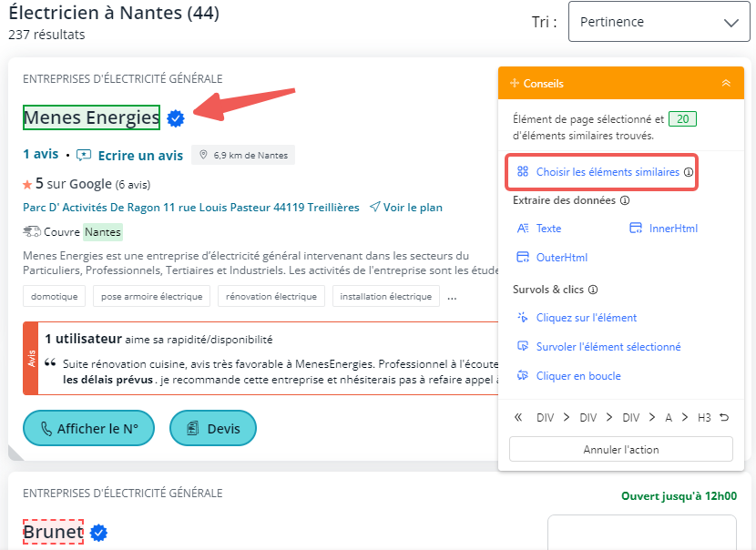
Task: Click the info icon beside Survols & clics
Action: (x=593, y=290)
